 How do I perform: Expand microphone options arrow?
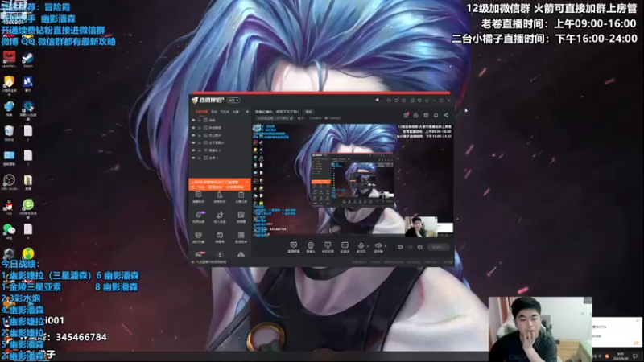pyautogui.click(x=368, y=246)
